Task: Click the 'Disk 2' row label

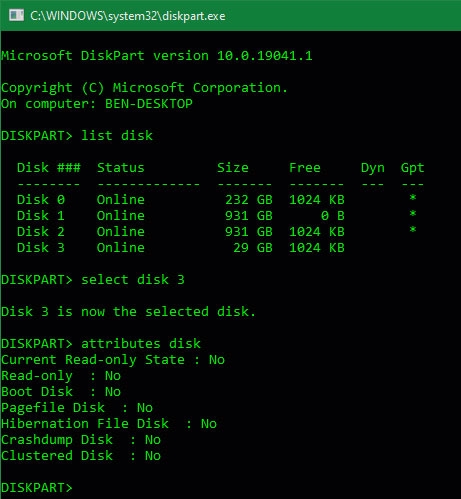Action: tap(41, 232)
